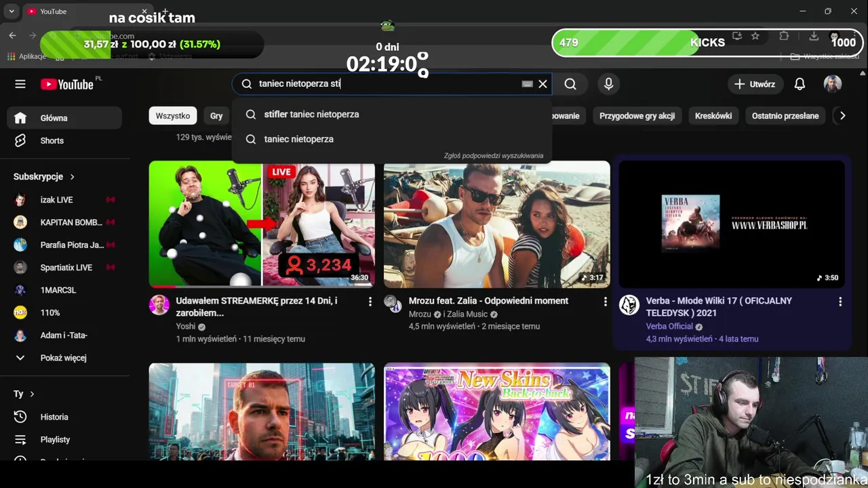Click the KICKS 479 progress bar
This screenshot has width=868, height=488.
coord(707,42)
